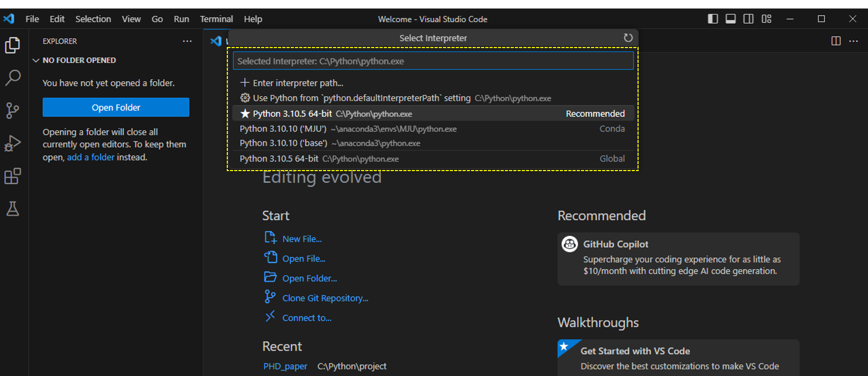The image size is (868, 376).
Task: Click the EXPLORER panel title
Action: tap(60, 41)
